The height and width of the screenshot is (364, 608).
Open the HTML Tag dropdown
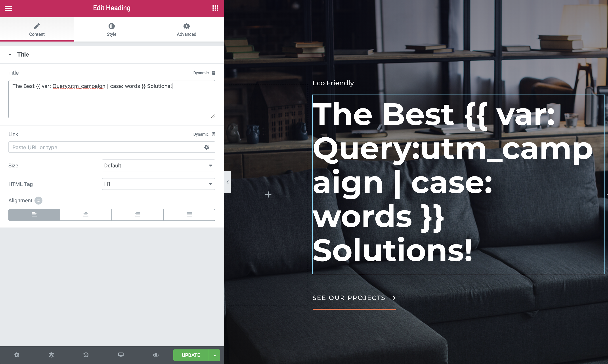point(158,184)
